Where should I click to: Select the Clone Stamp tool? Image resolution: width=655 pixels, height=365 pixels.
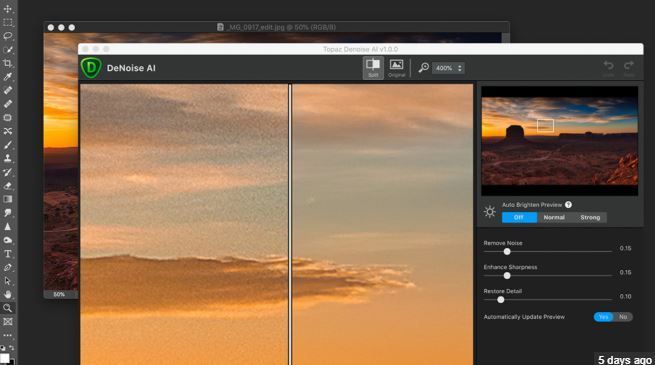coord(8,158)
